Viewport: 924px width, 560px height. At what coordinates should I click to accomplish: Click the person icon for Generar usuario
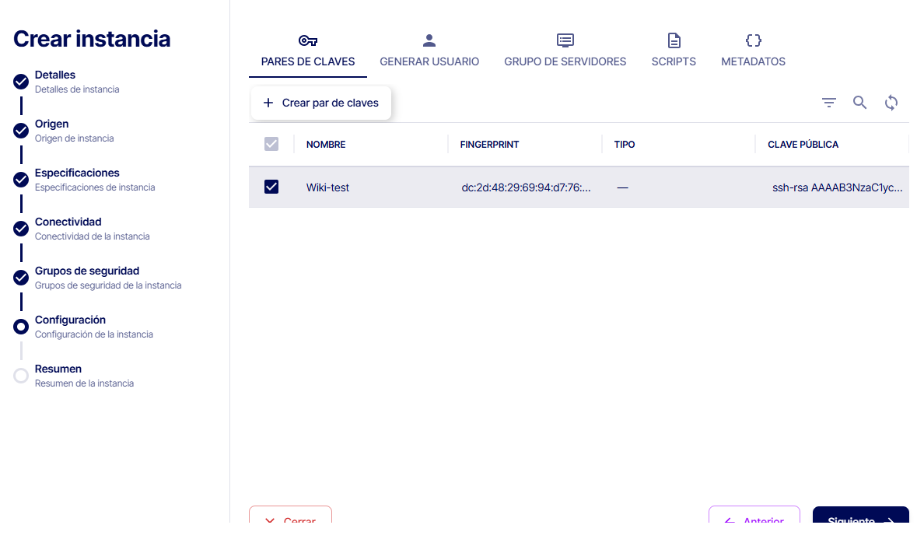click(x=429, y=40)
